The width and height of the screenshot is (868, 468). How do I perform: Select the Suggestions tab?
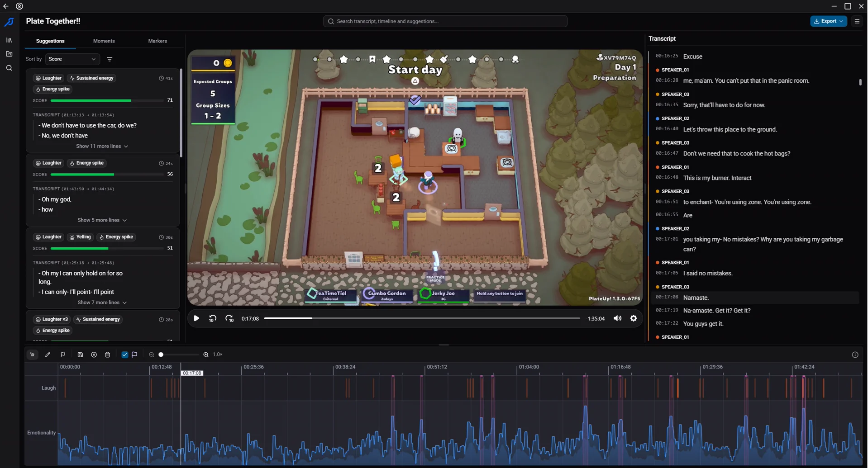(x=50, y=41)
